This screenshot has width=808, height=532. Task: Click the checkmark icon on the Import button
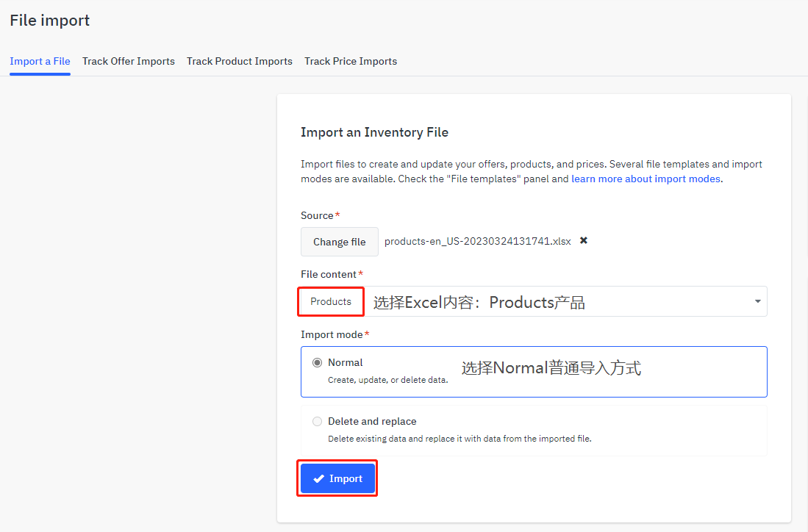(x=318, y=479)
